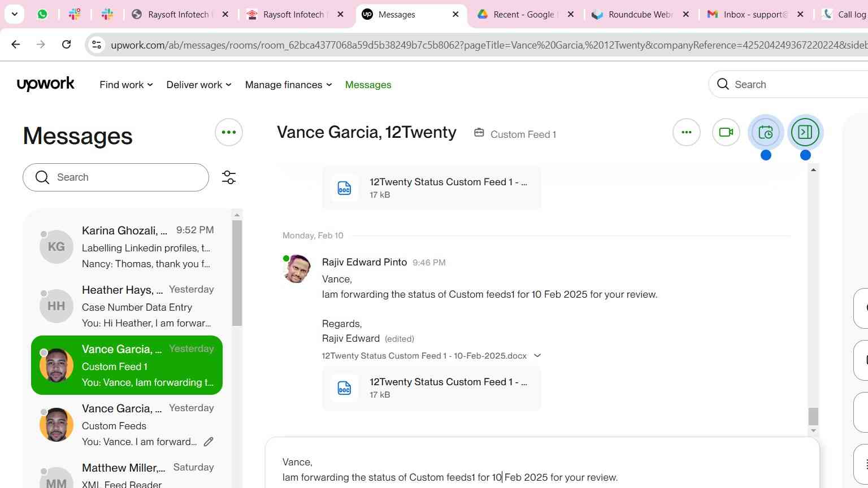868x488 pixels.
Task: Expand the Deliver work menu
Action: tap(199, 85)
